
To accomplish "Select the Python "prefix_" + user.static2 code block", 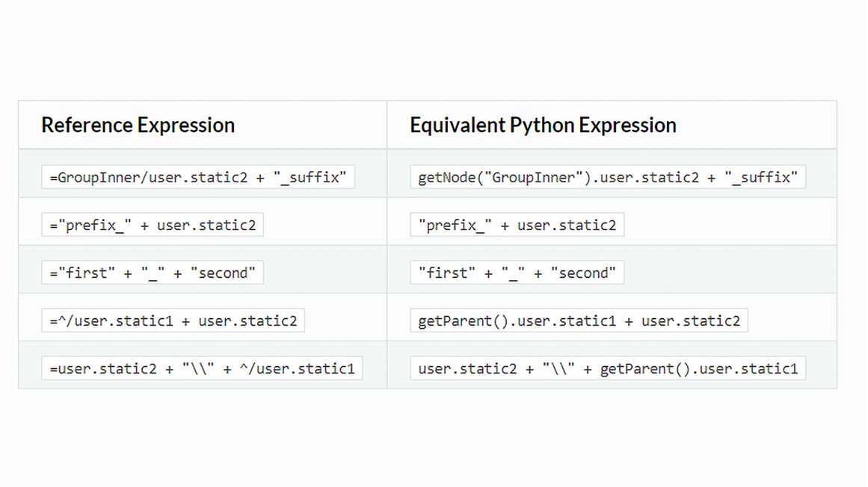I will point(517,225).
